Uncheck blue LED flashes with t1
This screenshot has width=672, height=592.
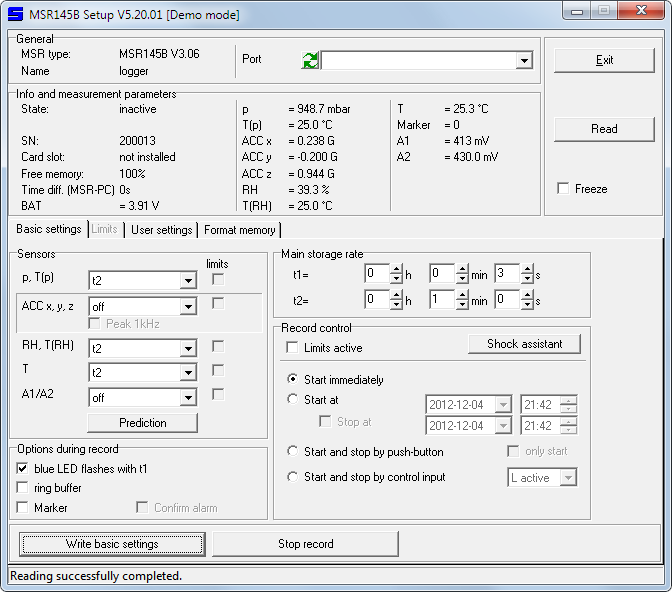pyautogui.click(x=22, y=469)
